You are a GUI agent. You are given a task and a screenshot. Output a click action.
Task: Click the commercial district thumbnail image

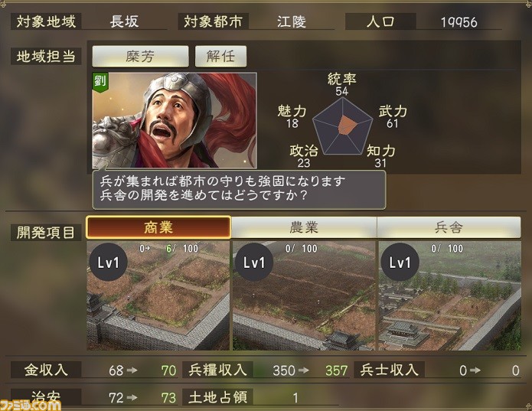[x=158, y=295]
